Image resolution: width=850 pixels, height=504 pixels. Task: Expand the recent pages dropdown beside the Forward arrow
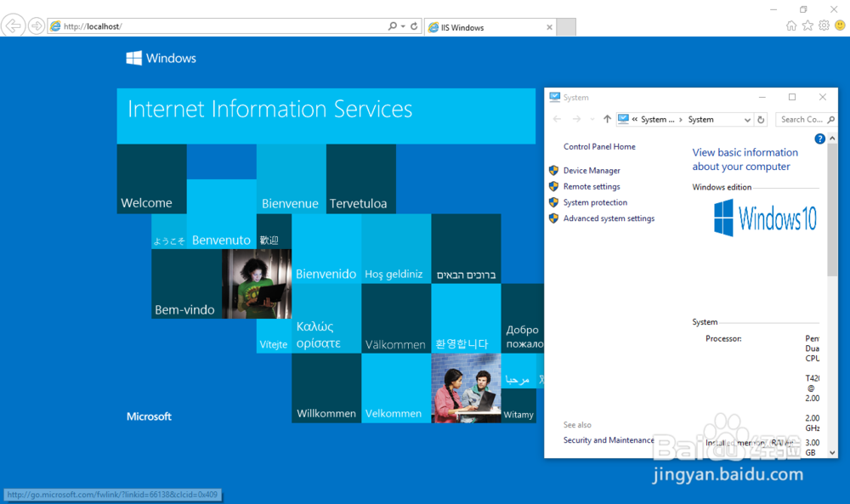pyautogui.click(x=592, y=119)
